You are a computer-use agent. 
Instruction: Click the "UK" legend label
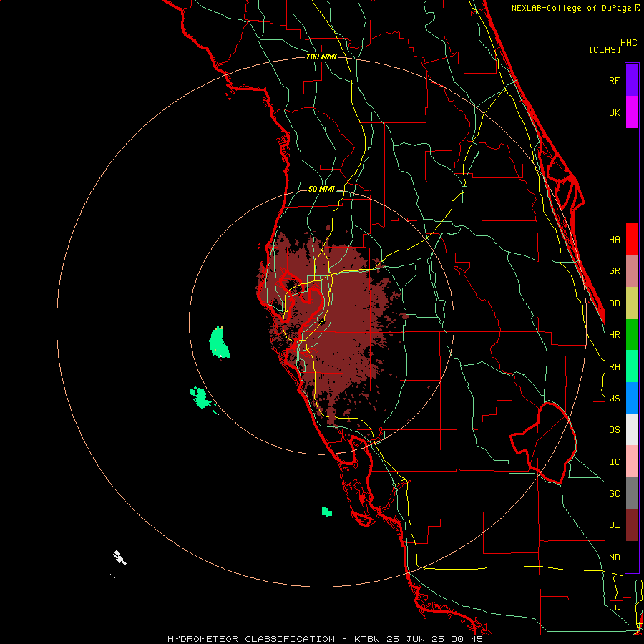(x=614, y=112)
